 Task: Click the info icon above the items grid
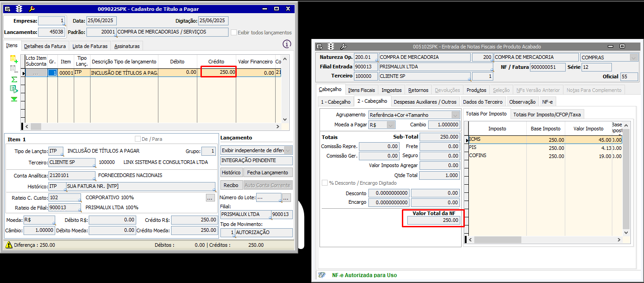click(x=287, y=44)
